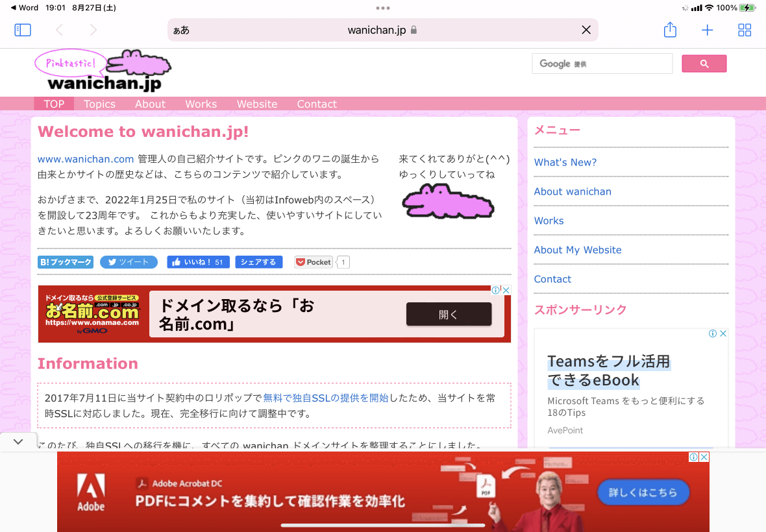Tap the Wi-Fi indicator in the status bar
The image size is (766, 532).
point(709,8)
